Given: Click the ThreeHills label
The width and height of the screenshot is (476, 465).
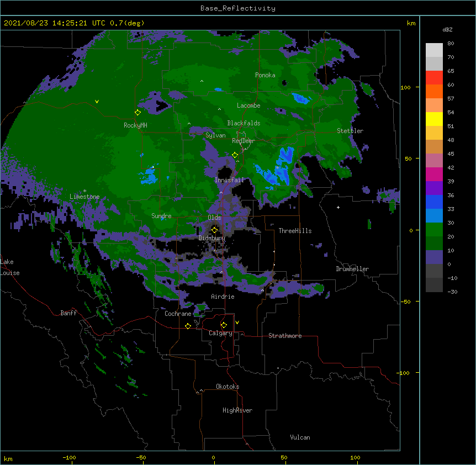Looking at the screenshot, I should point(295,231).
